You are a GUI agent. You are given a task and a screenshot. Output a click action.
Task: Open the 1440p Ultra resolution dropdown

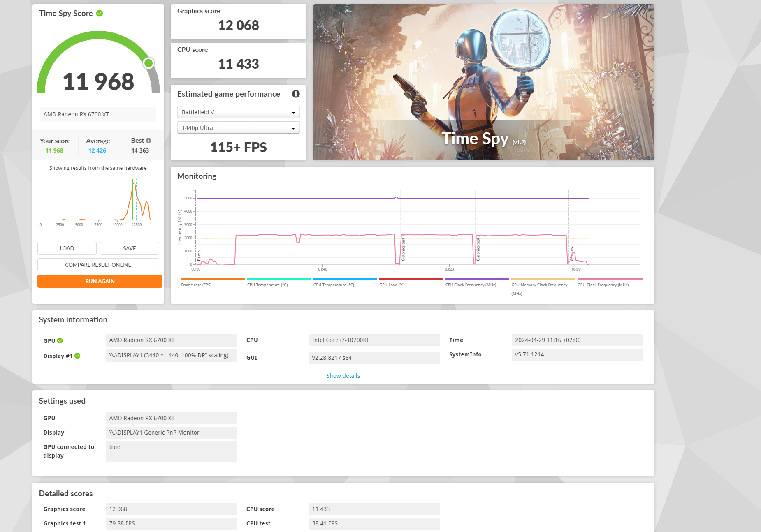[239, 128]
